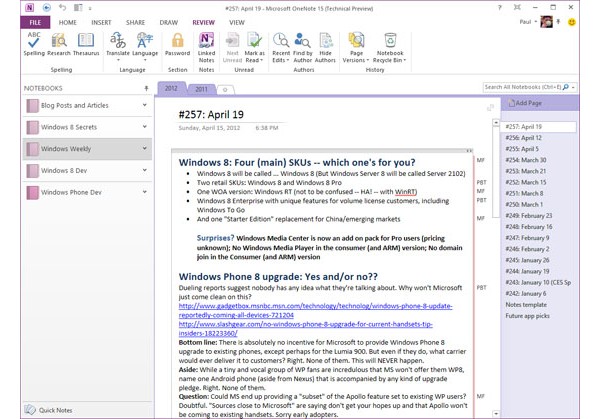Open the FILE tab
This screenshot has width=600, height=419.
(35, 23)
